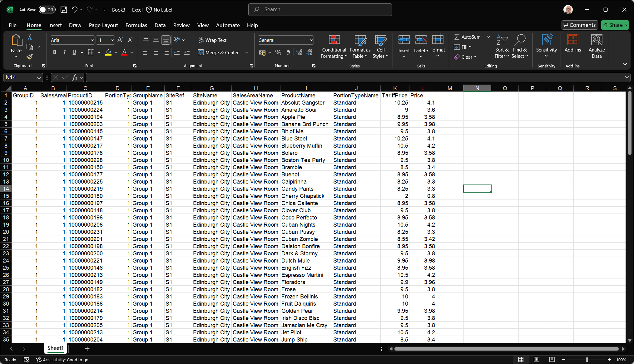Open the Formulas ribbon tab
The image size is (634, 364).
pyautogui.click(x=136, y=25)
